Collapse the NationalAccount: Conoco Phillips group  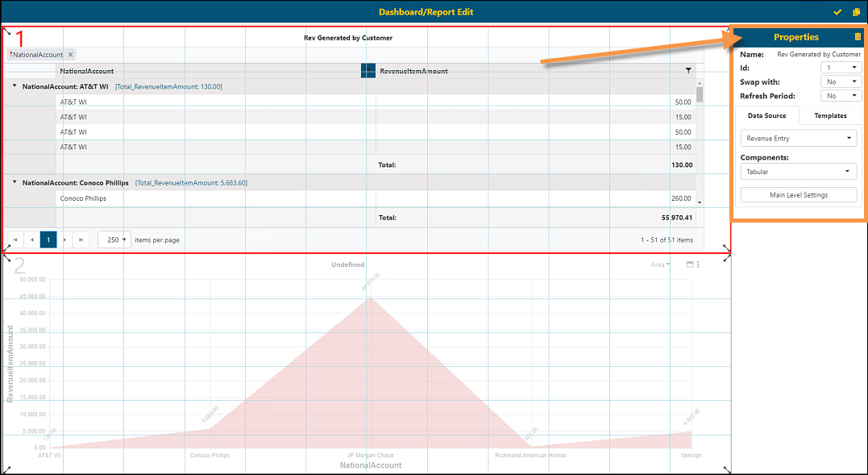[13, 182]
